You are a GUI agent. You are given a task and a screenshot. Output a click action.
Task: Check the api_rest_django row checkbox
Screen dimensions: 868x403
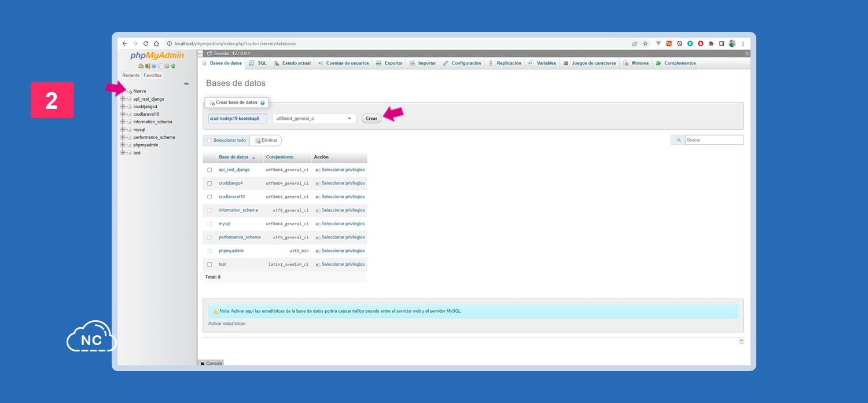pyautogui.click(x=209, y=170)
